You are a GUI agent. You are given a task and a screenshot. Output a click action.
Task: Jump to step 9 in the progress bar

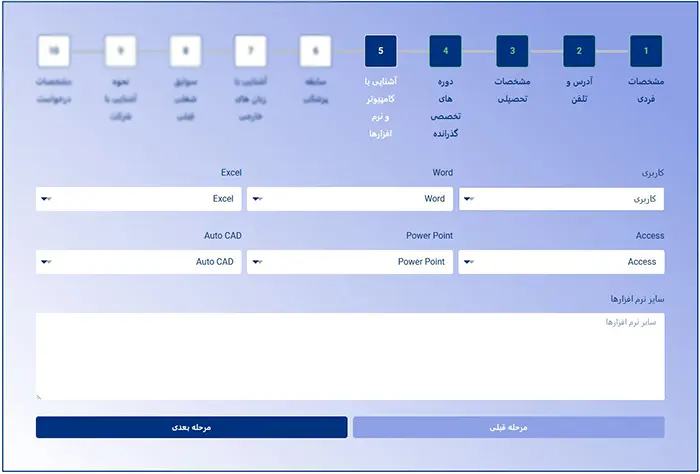pyautogui.click(x=121, y=50)
